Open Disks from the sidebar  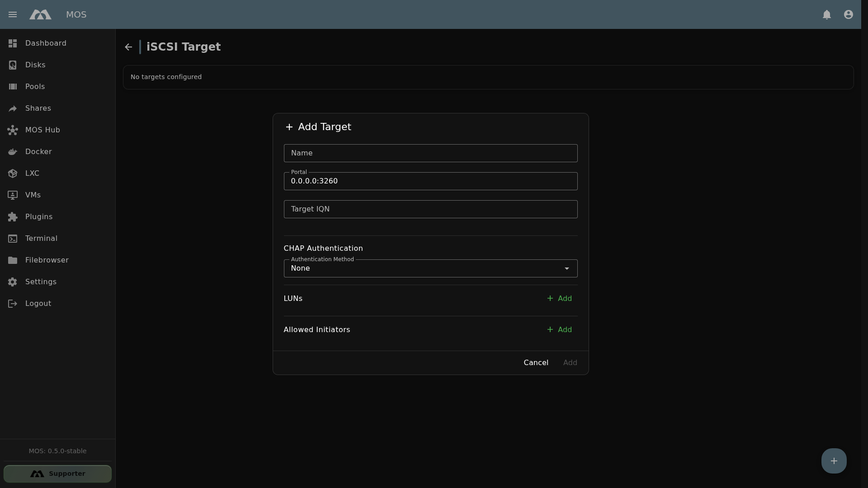[57, 65]
